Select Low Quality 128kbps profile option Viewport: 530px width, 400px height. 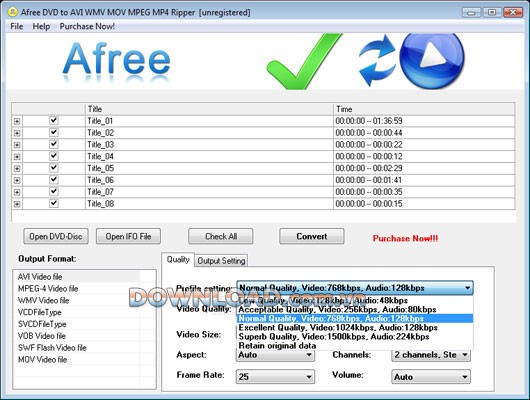tap(355, 300)
